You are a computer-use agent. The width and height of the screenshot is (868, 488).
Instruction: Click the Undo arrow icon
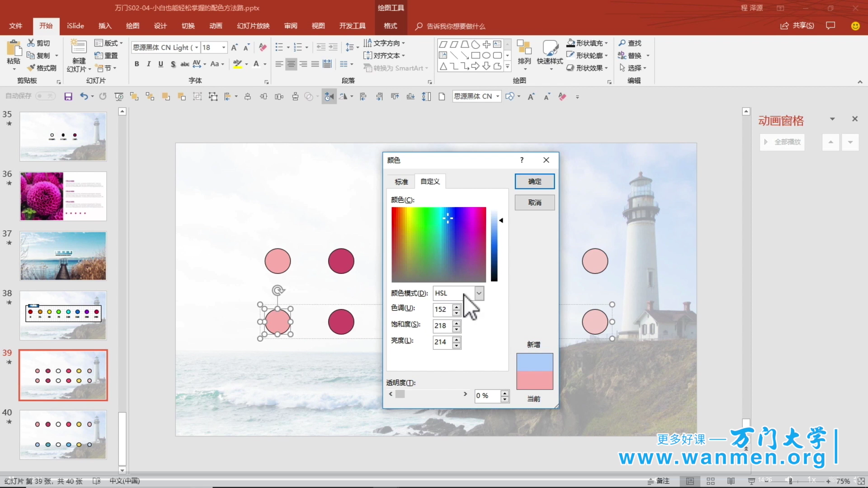pos(84,96)
